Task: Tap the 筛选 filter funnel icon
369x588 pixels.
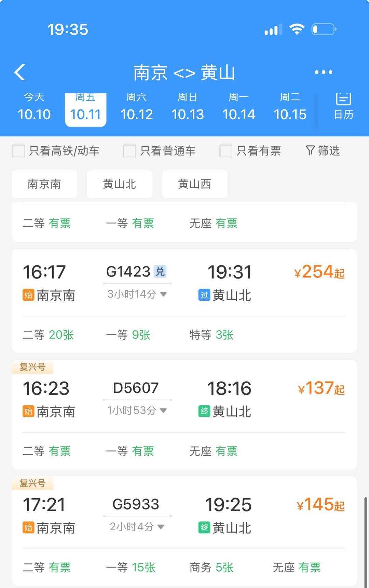Action: click(x=310, y=150)
